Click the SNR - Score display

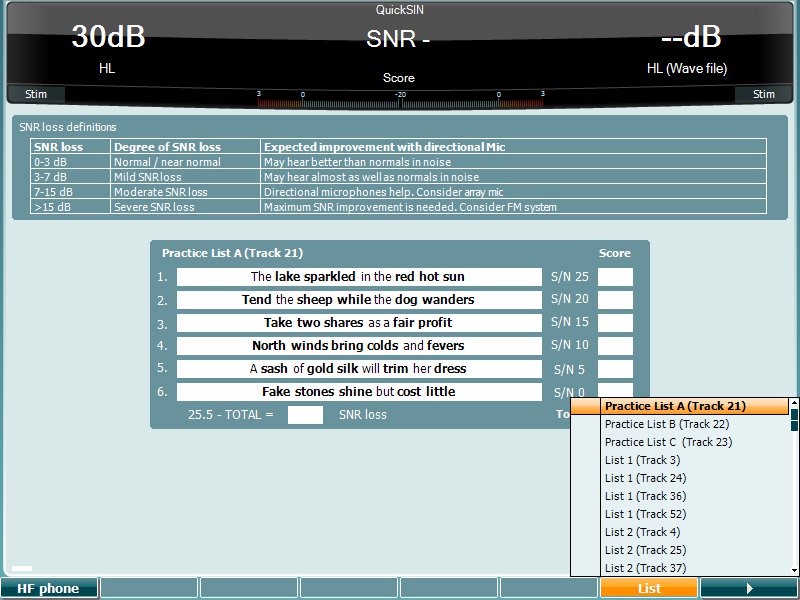click(398, 54)
